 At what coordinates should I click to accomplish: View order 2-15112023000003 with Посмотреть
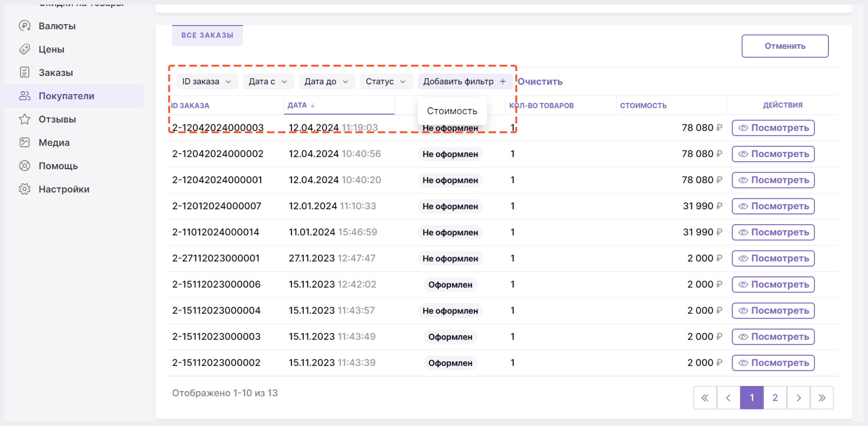(773, 337)
